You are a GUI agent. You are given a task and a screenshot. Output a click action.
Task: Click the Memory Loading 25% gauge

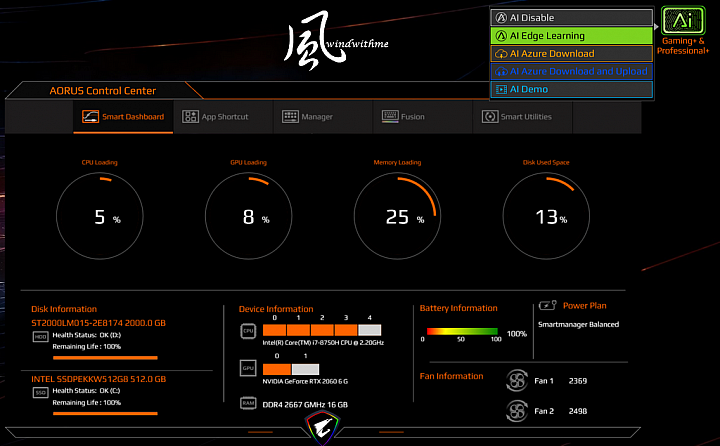(397, 216)
